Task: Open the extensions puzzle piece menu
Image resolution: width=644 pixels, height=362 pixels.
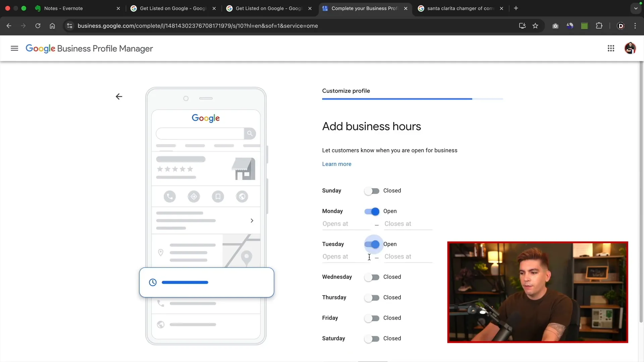Action: pyautogui.click(x=599, y=26)
